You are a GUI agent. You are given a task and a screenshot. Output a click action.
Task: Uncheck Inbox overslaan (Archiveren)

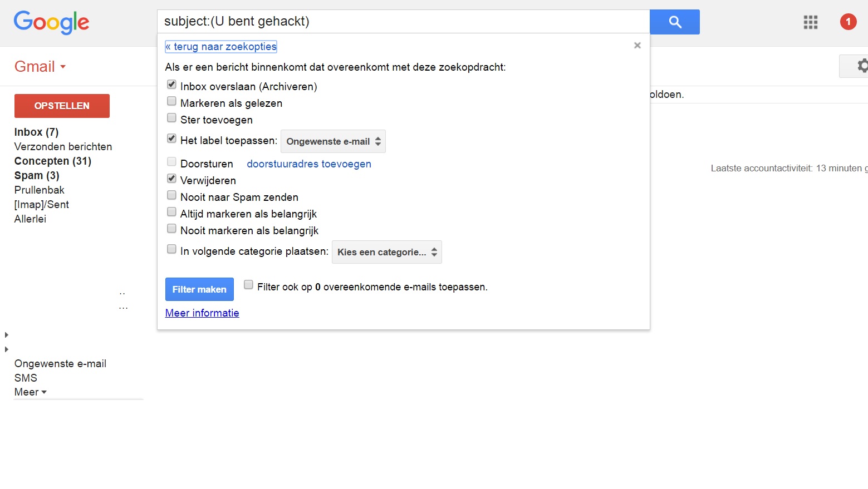point(172,85)
